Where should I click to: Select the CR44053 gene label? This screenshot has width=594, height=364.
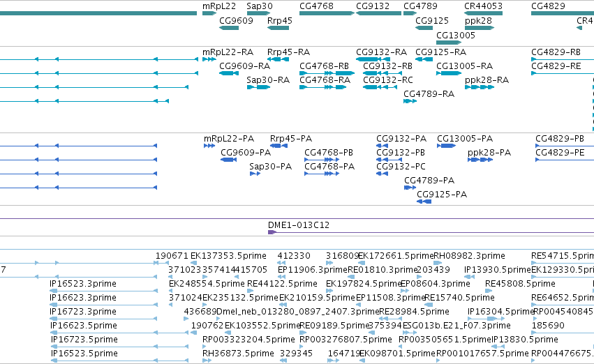[484, 6]
